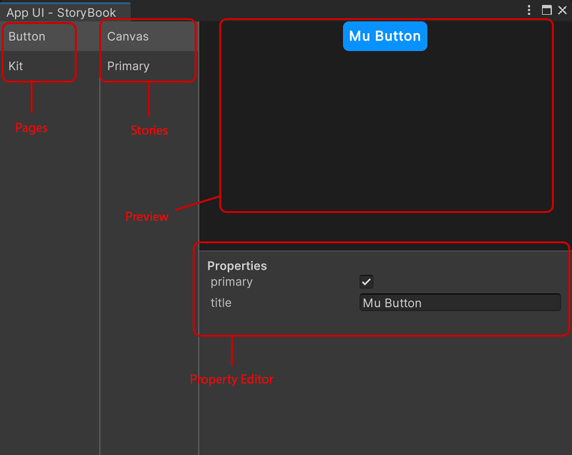This screenshot has width=572, height=455.
Task: Click the title property label
Action: click(221, 302)
